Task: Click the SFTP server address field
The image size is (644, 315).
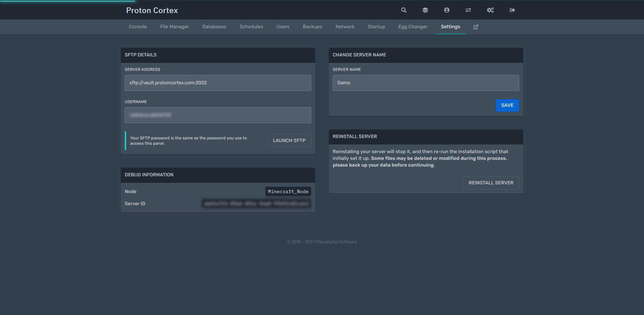Action: pyautogui.click(x=218, y=83)
